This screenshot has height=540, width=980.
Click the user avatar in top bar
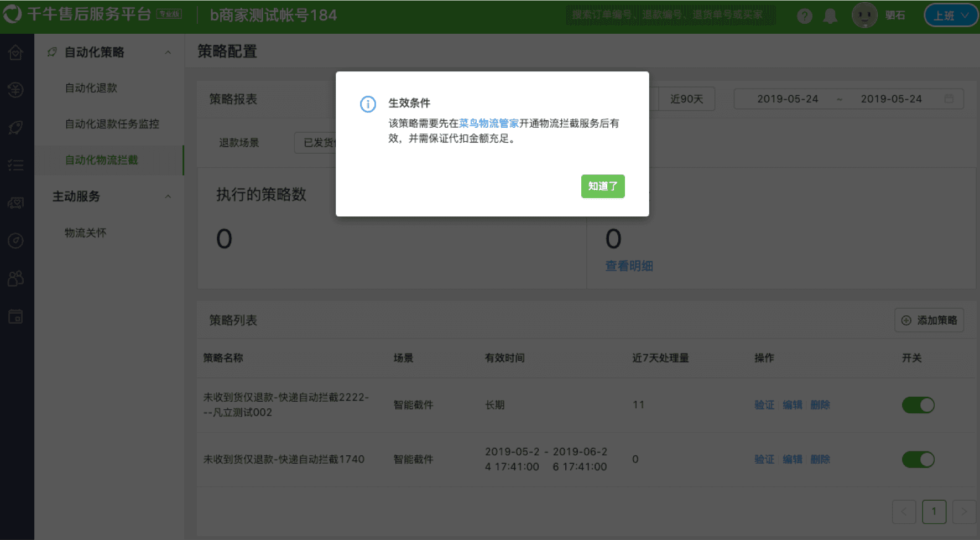coord(864,15)
